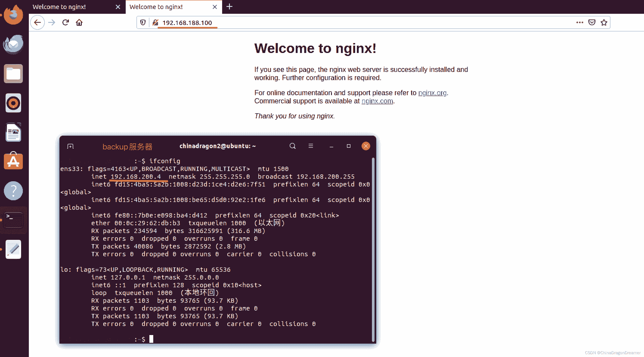644x357 pixels.
Task: Reload the current nginx page
Action: point(65,23)
